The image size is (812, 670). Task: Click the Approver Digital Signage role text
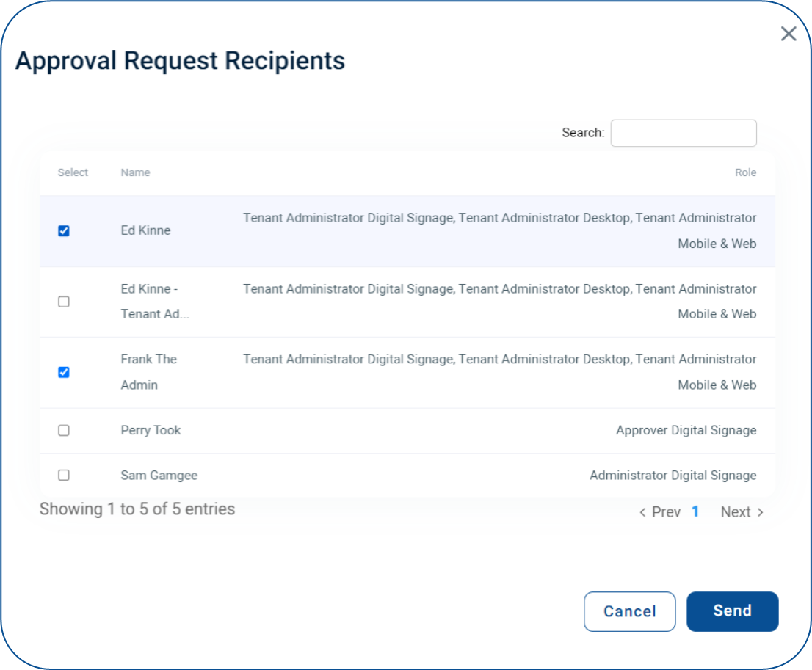686,431
